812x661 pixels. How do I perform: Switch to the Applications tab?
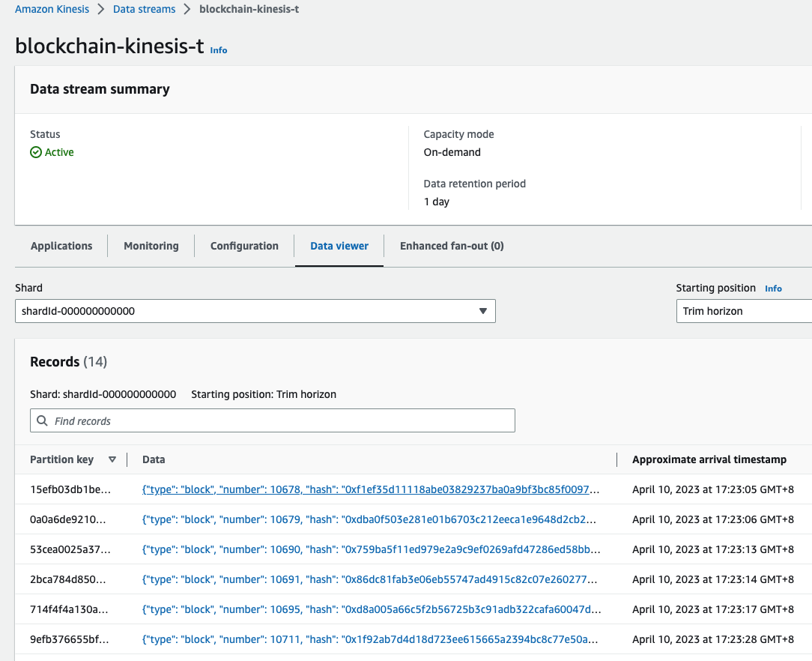coord(61,246)
